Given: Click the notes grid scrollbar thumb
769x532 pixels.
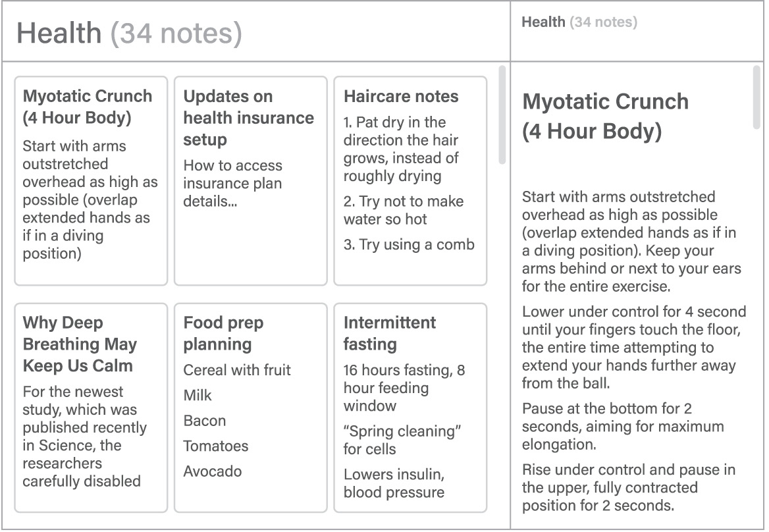Looking at the screenshot, I should coord(502,115).
